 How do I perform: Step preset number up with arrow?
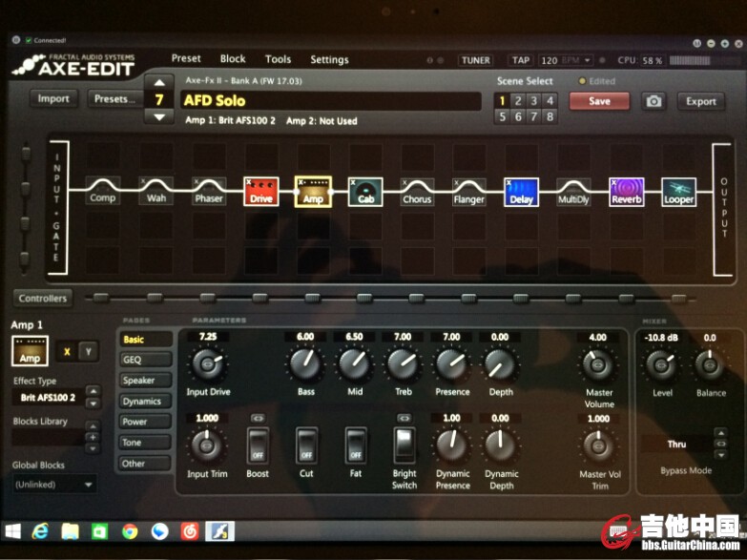pos(158,82)
